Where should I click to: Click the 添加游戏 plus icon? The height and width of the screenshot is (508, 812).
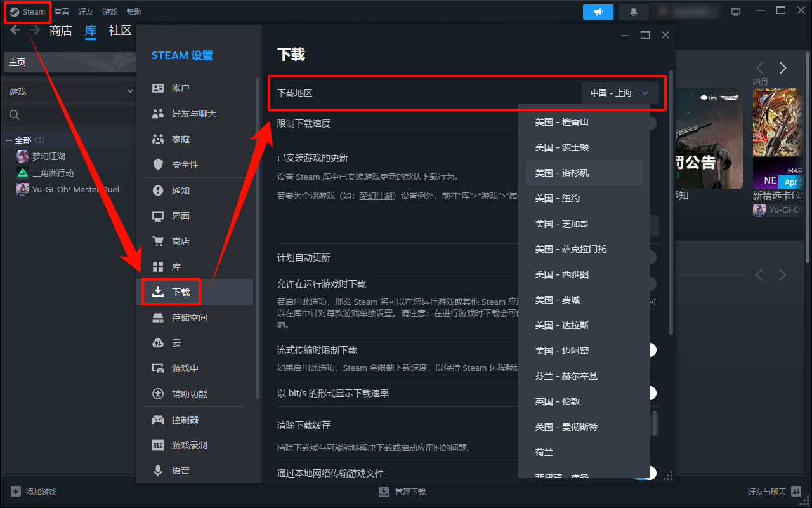pyautogui.click(x=15, y=491)
